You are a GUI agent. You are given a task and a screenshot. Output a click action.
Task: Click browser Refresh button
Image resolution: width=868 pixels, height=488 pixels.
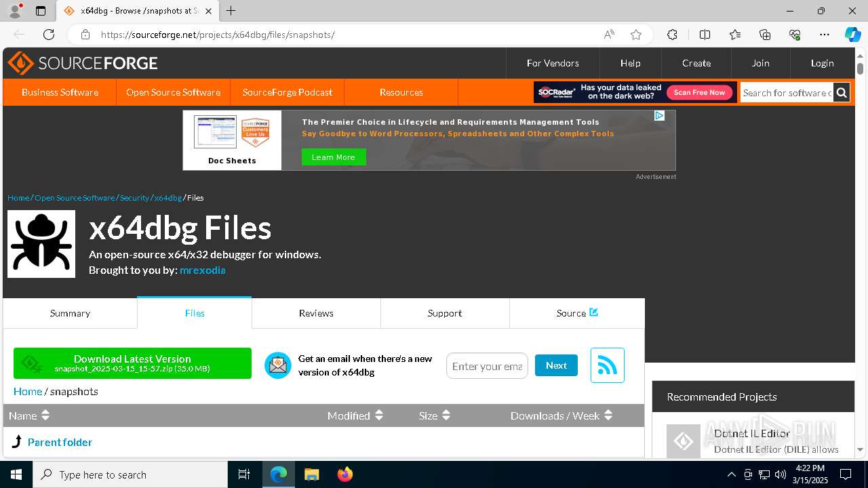49,35
